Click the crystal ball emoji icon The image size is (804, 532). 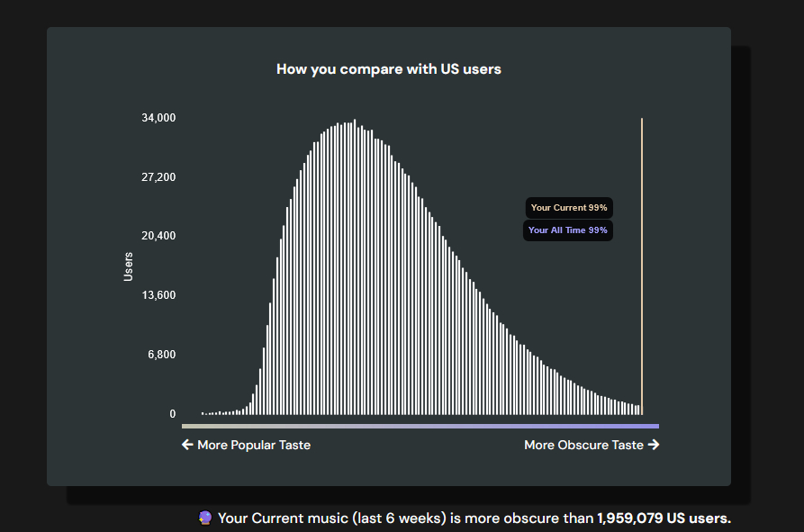(205, 518)
